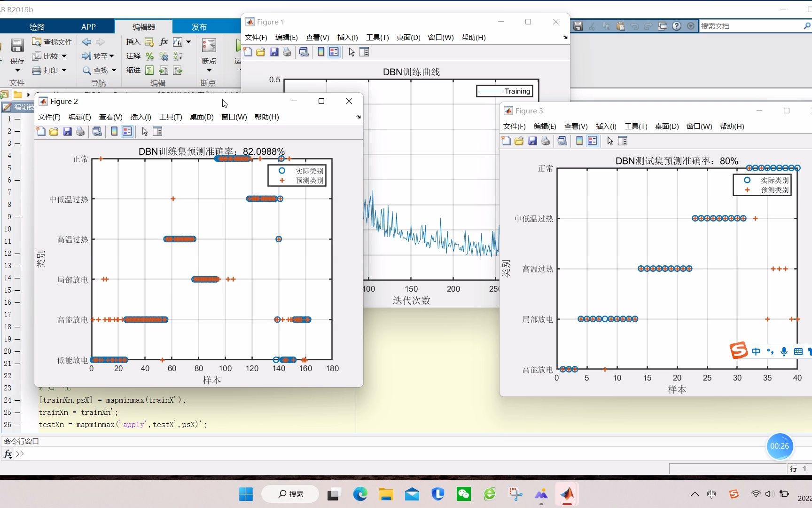The width and height of the screenshot is (812, 508).
Task: Open the property editor panel in Figure 2
Action: (x=157, y=131)
